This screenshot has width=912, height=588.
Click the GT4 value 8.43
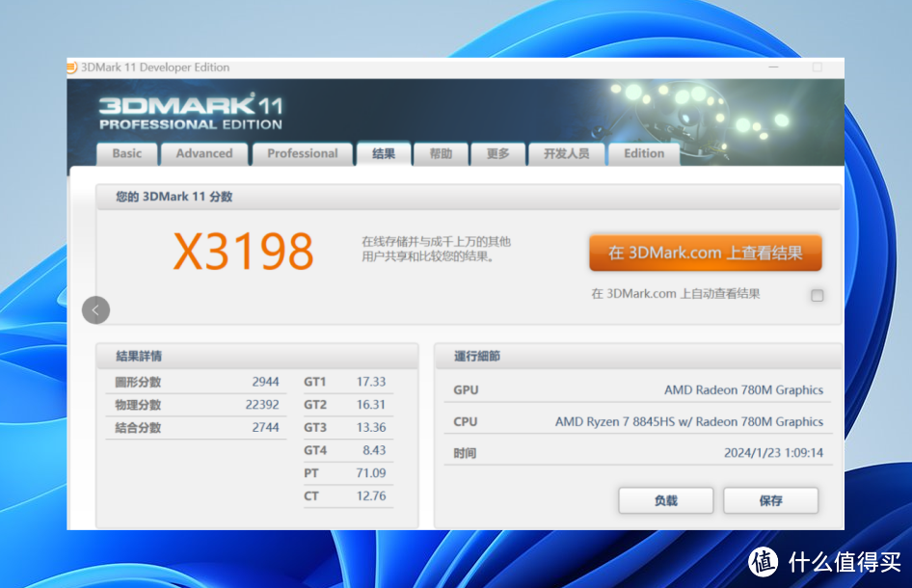tap(374, 450)
